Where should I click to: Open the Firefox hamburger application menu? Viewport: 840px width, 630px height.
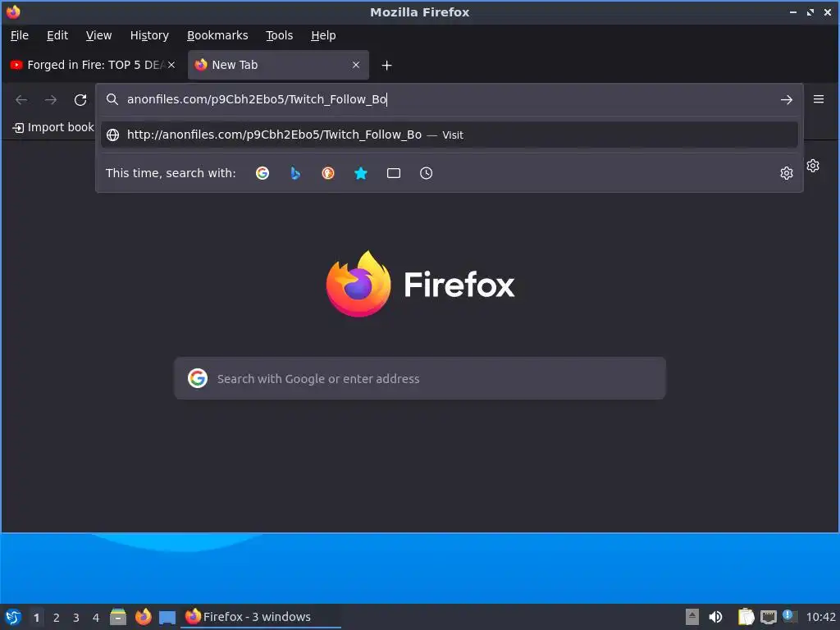819,99
